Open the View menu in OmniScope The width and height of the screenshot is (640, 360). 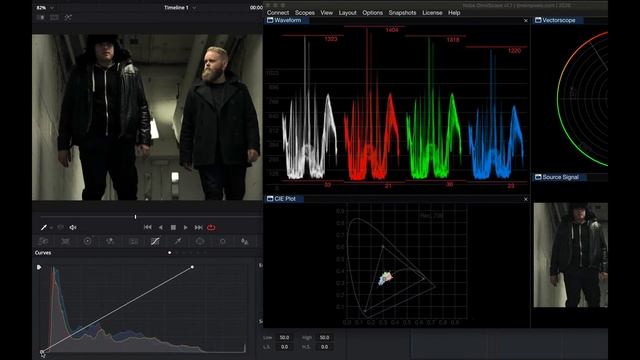327,13
